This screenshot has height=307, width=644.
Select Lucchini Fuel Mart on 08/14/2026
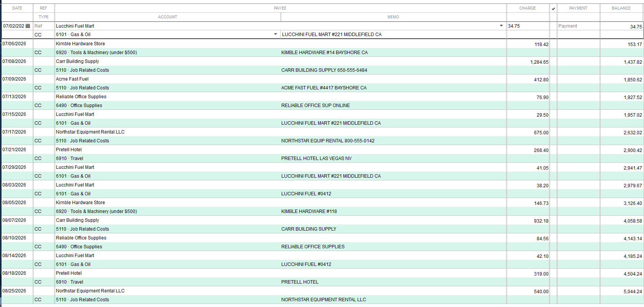(x=75, y=256)
